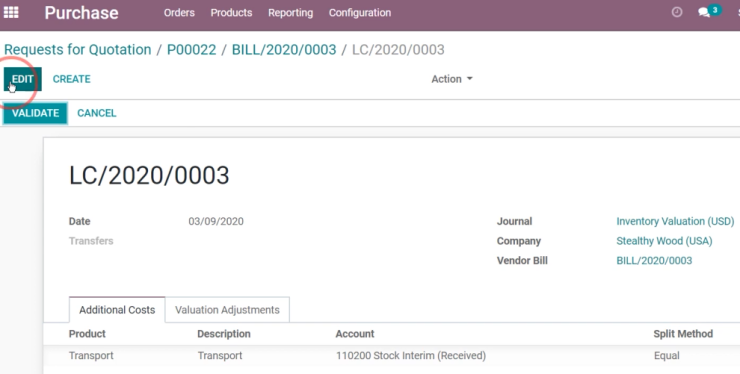Open the activities clock icon
The height and width of the screenshot is (374, 740).
(x=677, y=12)
